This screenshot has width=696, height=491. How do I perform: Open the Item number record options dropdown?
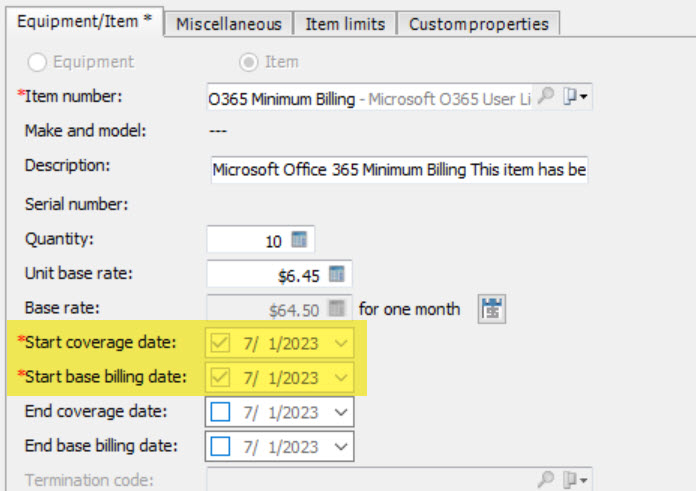tap(575, 96)
